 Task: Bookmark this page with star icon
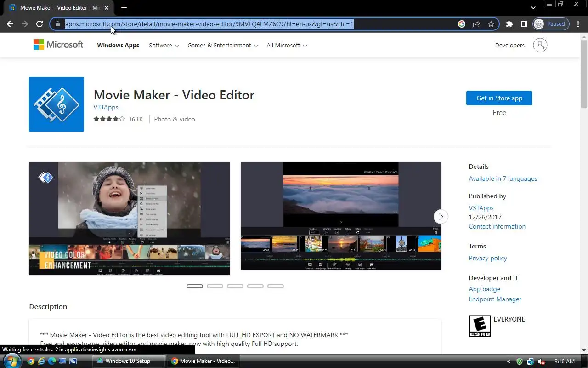tap(491, 24)
